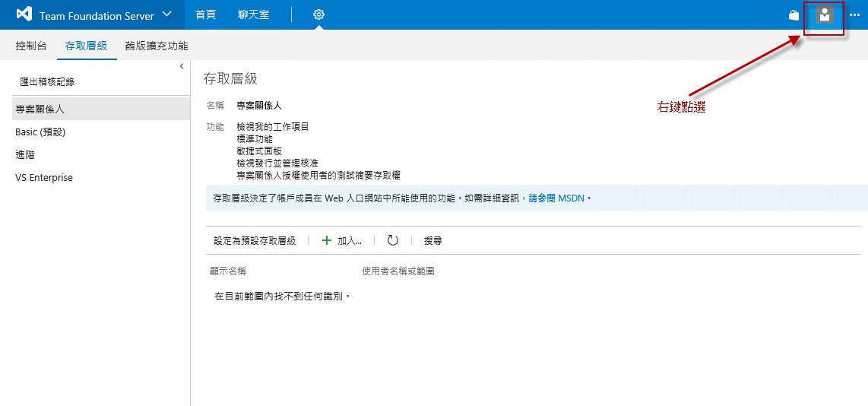Select VS Enterprise access level
The height and width of the screenshot is (406, 868).
tap(44, 178)
